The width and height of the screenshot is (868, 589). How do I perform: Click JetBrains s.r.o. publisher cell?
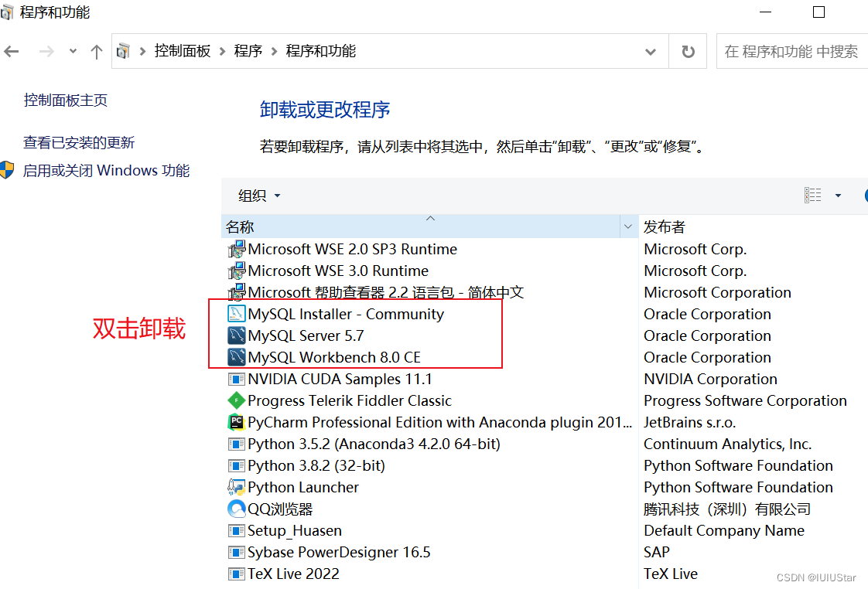click(x=690, y=423)
